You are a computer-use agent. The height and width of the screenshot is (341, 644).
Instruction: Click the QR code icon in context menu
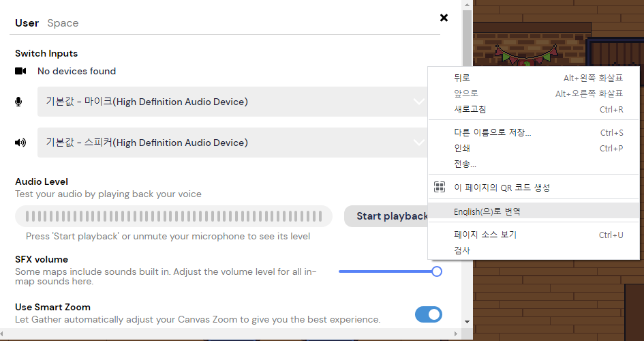tap(440, 187)
